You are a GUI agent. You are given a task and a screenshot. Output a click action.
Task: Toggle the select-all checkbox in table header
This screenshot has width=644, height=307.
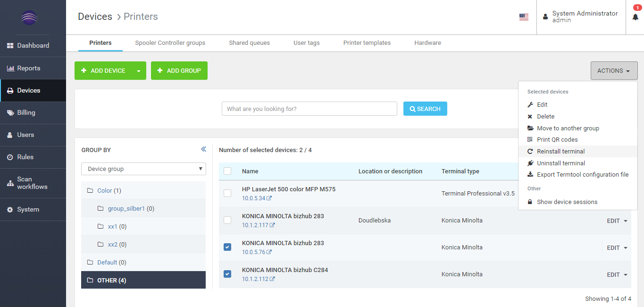pyautogui.click(x=227, y=171)
